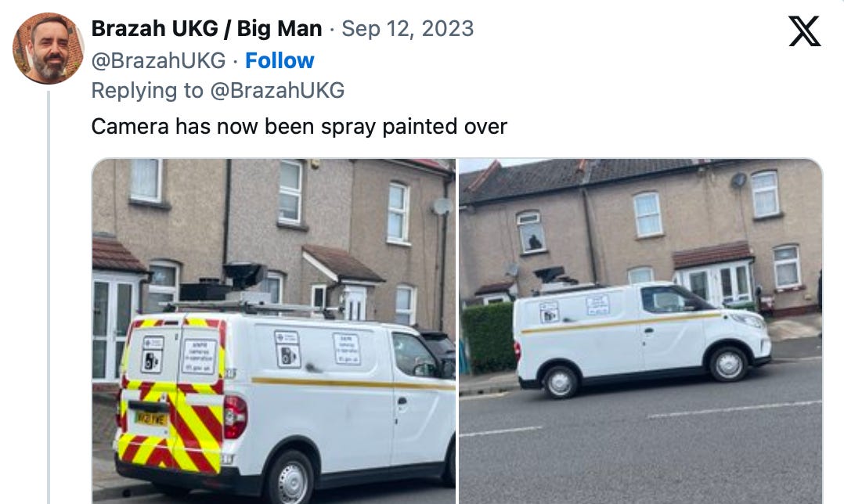Open the bearded man's profile avatar
This screenshot has width=844, height=504.
pyautogui.click(x=49, y=49)
